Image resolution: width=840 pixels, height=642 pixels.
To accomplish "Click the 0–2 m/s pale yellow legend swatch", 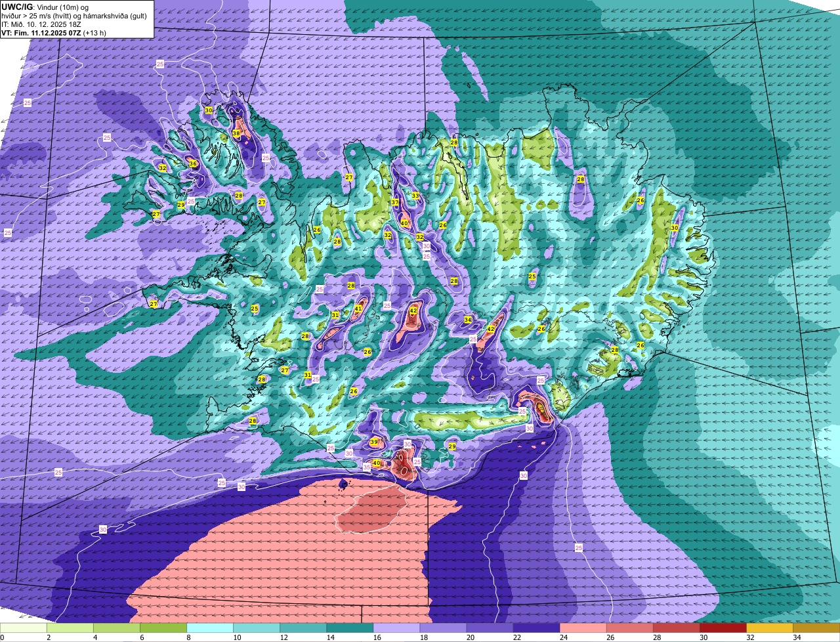I will (x=24, y=628).
